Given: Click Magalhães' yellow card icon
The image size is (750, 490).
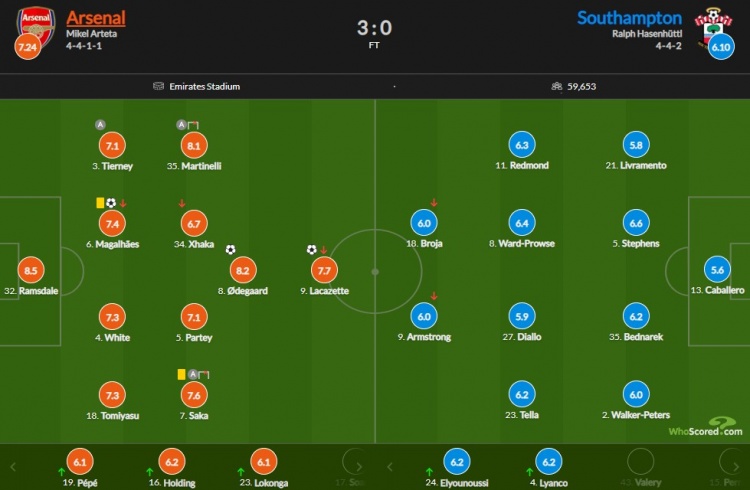Looking at the screenshot, I should [x=100, y=203].
